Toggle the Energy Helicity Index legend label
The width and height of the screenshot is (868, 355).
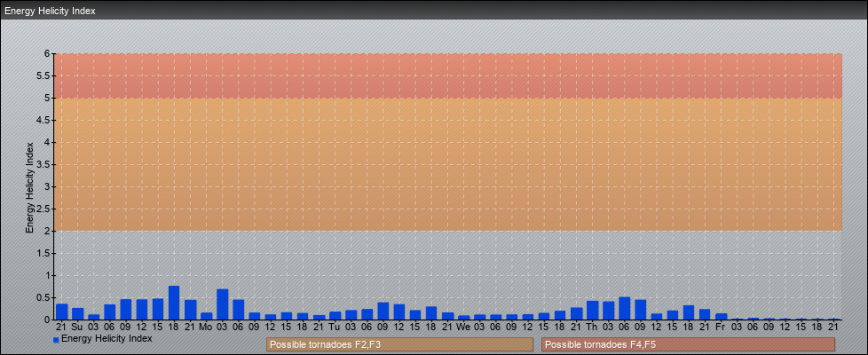pos(107,338)
